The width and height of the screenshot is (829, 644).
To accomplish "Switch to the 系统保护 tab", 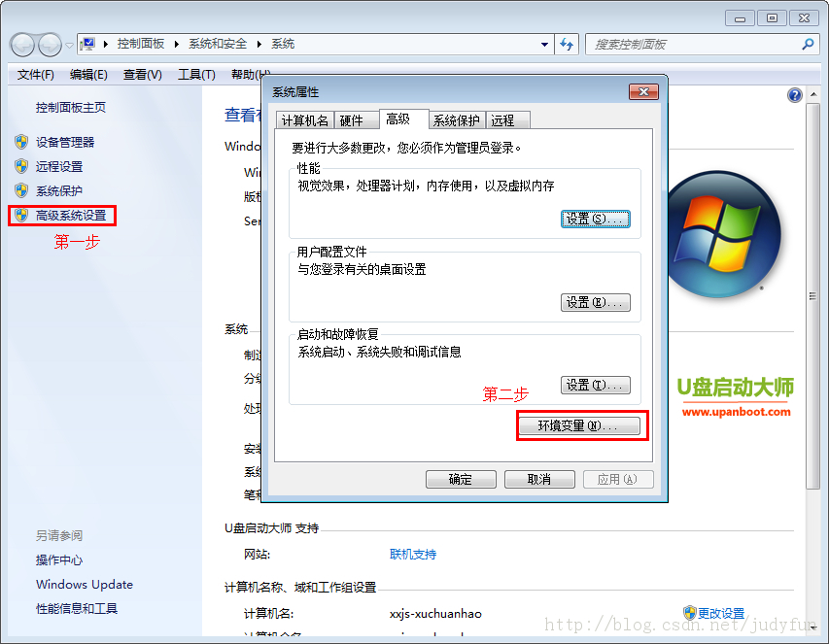I will click(x=456, y=120).
